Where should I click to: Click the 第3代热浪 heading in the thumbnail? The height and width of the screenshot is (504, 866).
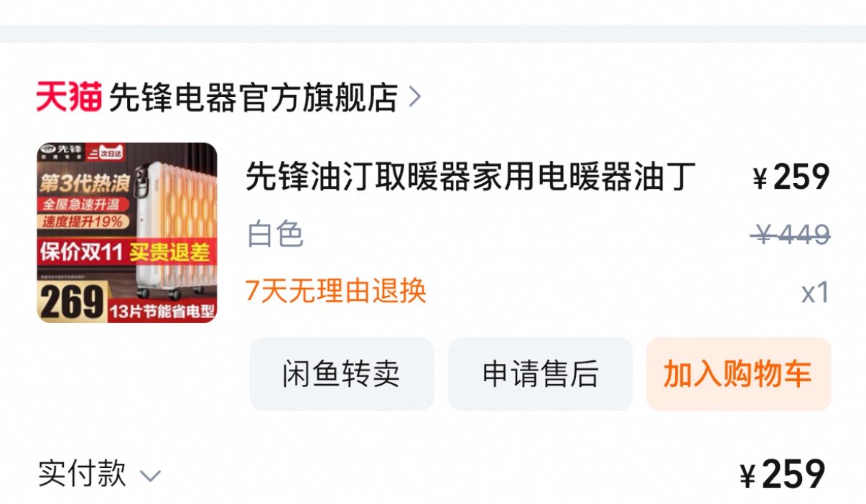tap(83, 182)
